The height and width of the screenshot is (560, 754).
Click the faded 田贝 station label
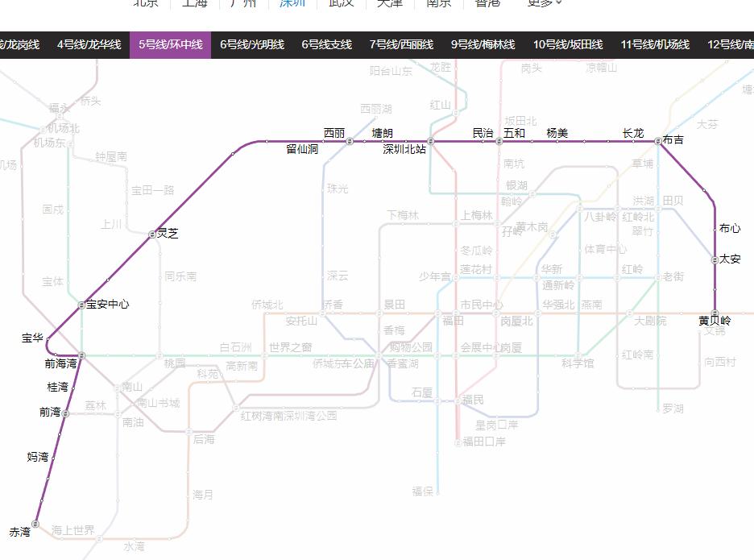point(673,201)
